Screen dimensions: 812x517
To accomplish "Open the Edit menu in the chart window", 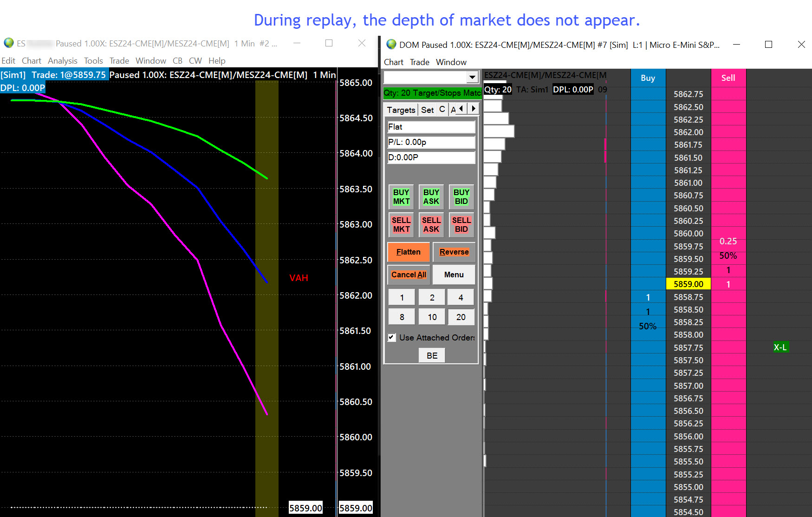I will click(x=8, y=61).
